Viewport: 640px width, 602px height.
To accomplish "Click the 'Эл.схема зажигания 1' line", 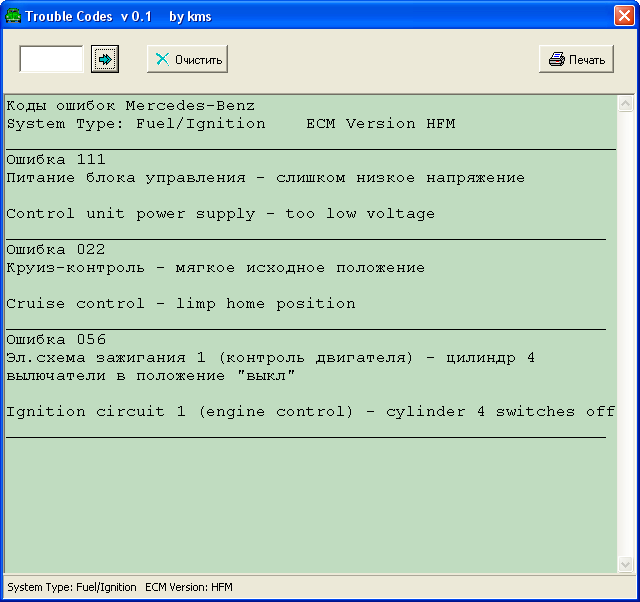I will pos(270,358).
